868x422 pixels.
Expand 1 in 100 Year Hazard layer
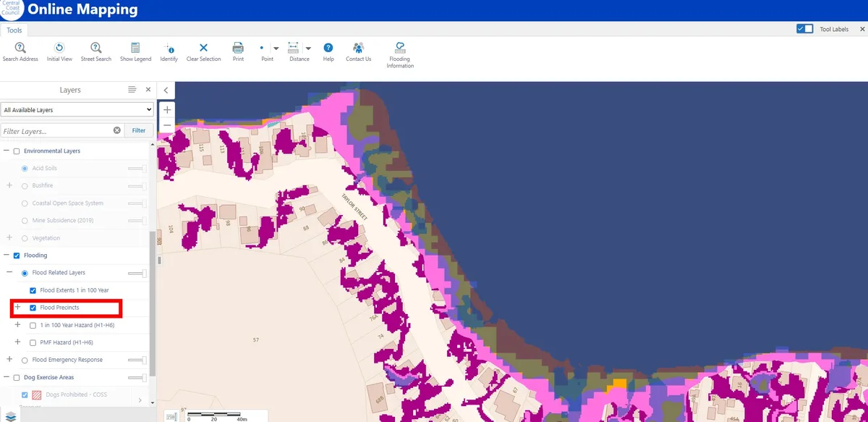click(18, 325)
